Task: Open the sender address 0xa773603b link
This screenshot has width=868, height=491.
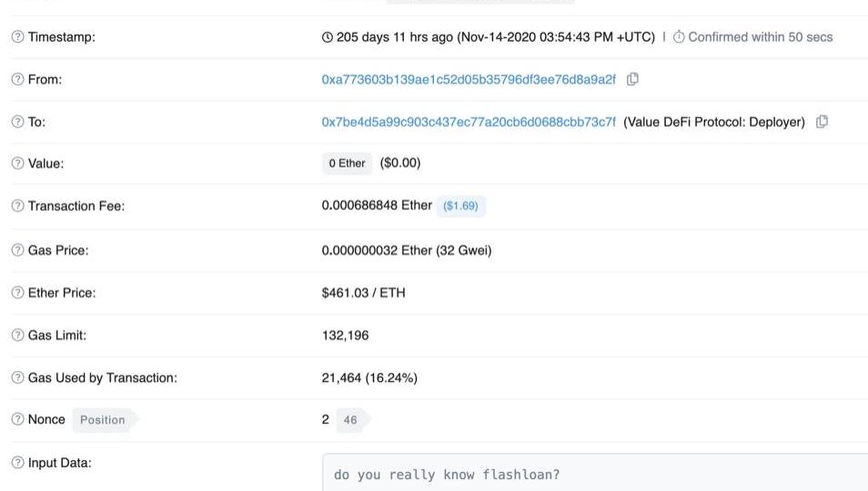Action: click(469, 80)
